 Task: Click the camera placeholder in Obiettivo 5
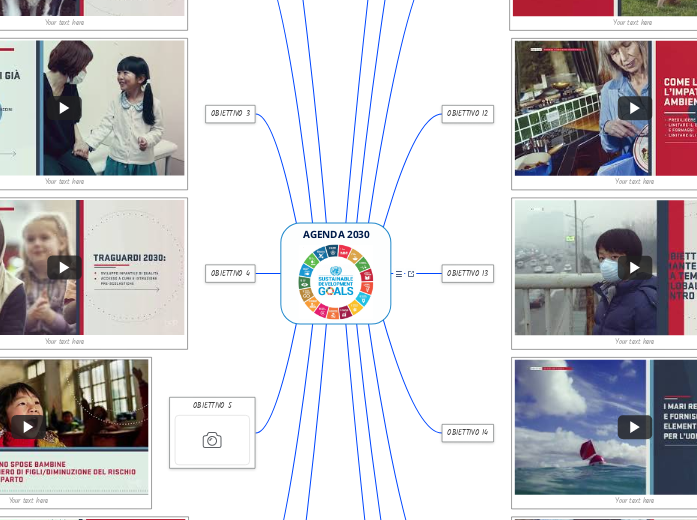pyautogui.click(x=212, y=440)
